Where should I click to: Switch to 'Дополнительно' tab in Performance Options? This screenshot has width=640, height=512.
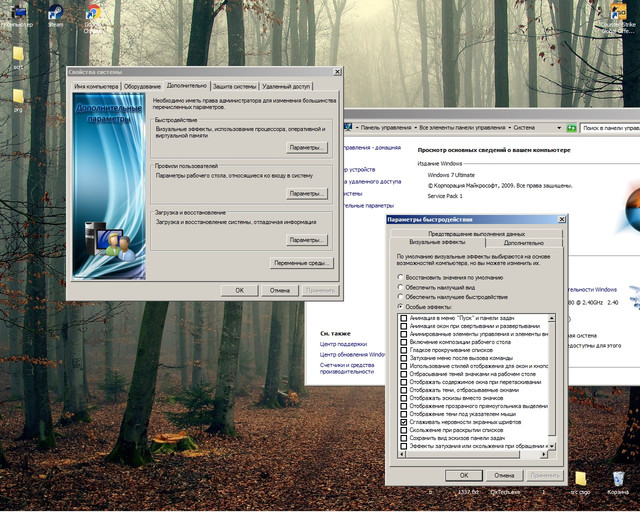click(524, 243)
